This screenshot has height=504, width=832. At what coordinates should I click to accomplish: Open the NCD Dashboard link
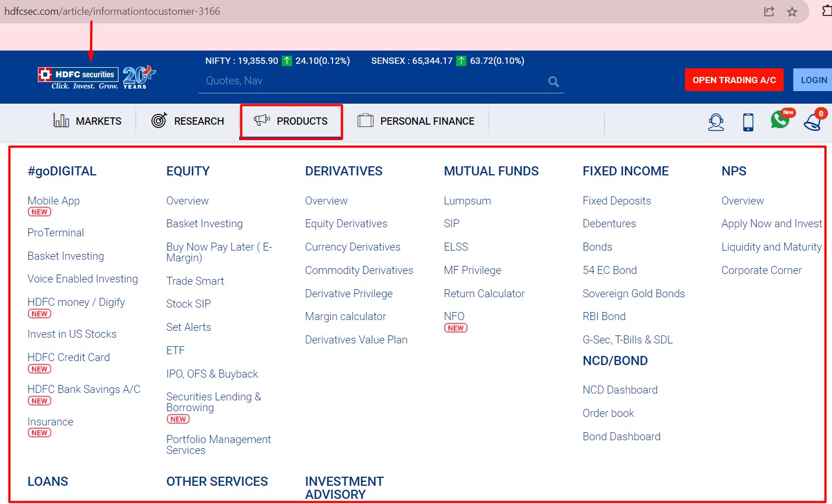620,390
